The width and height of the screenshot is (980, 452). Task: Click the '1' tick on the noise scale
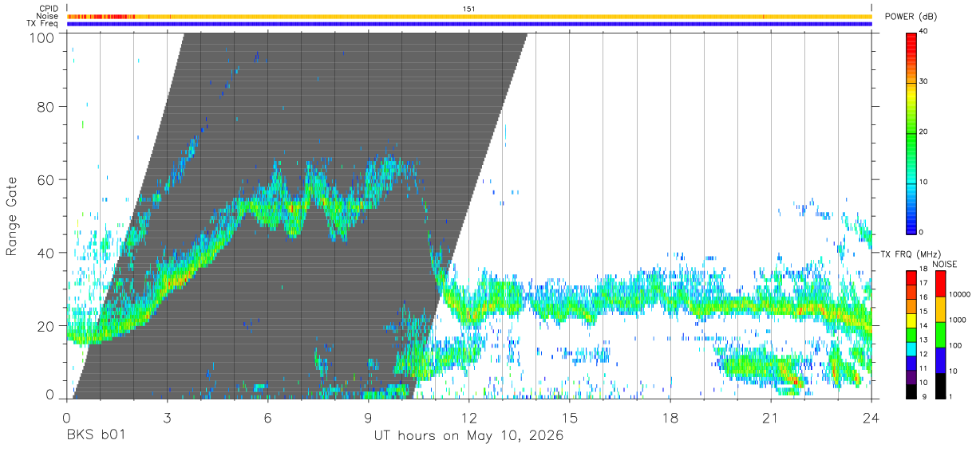click(x=951, y=397)
